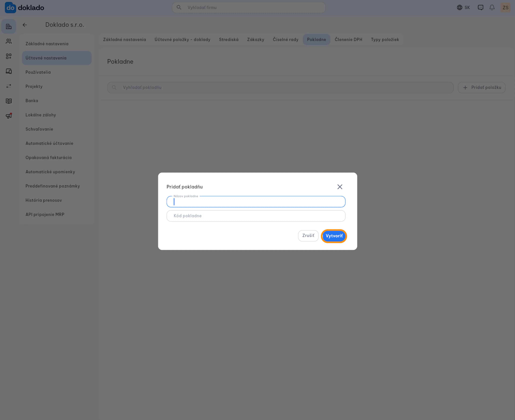This screenshot has width=515, height=420.
Task: Click the Pridať pokladňu dialog title
Action: point(185,187)
